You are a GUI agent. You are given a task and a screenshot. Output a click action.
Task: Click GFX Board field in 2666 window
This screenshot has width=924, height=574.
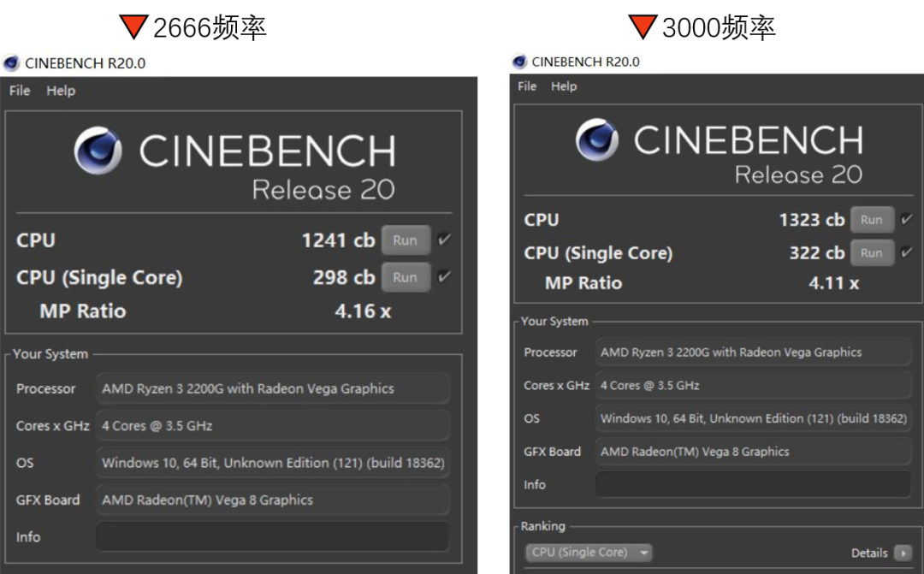273,500
